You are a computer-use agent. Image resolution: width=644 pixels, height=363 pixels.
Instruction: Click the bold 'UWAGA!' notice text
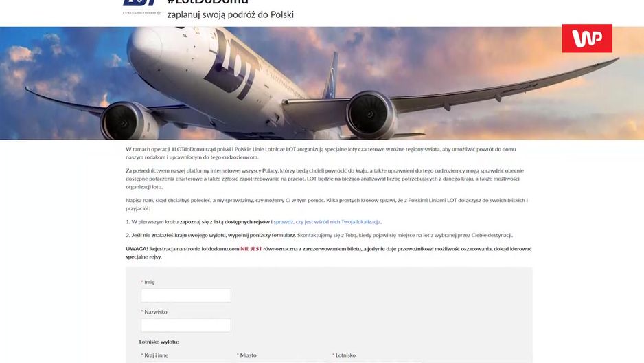137,249
